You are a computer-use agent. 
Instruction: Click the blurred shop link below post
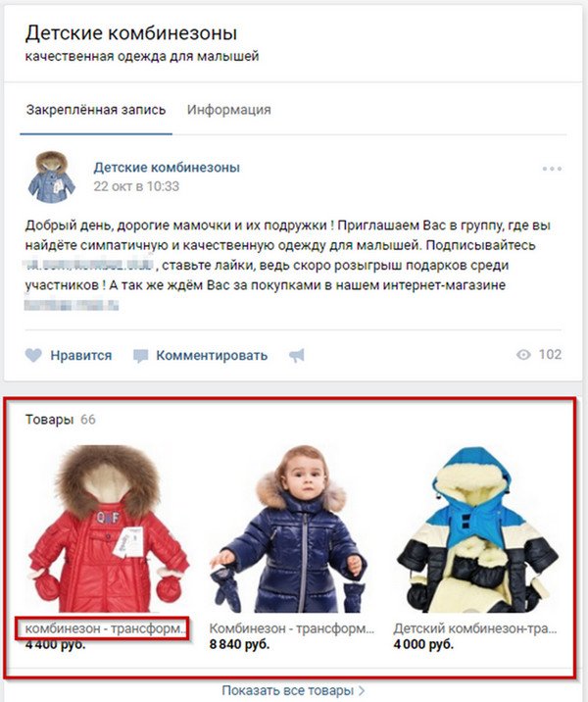(72, 306)
